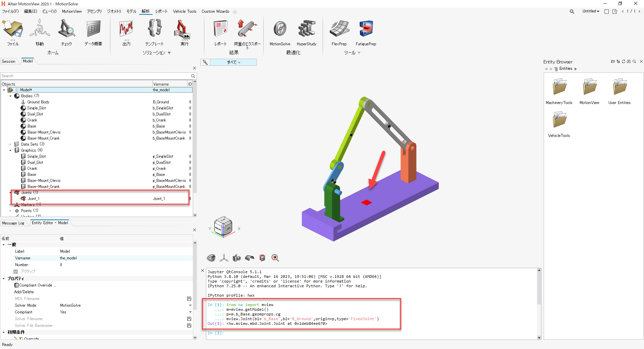
Task: Open the Report (レポート) tool
Action: coord(220,29)
